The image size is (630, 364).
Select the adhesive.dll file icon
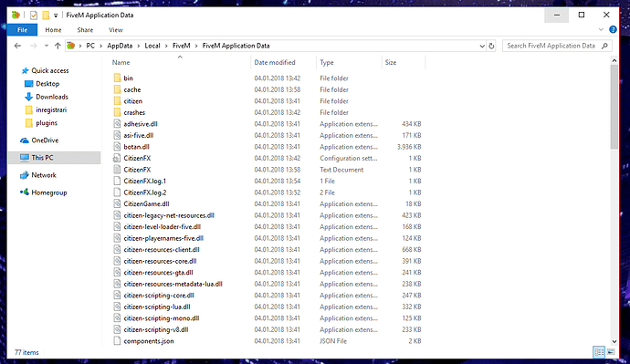[117, 123]
